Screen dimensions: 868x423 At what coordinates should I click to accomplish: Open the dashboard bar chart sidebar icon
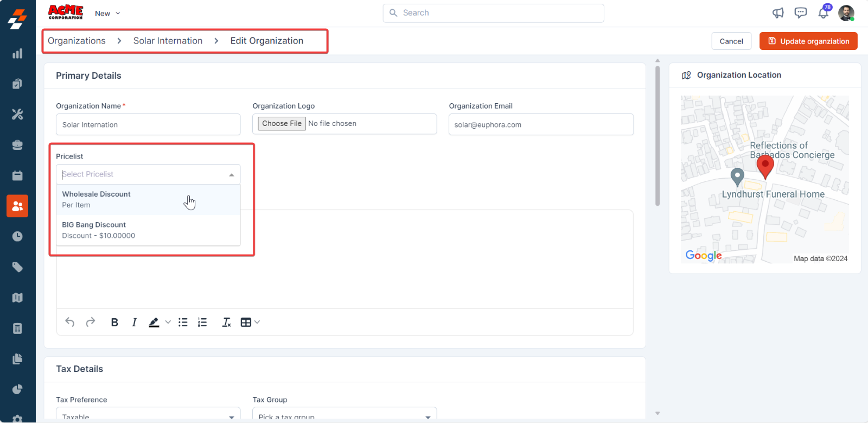[x=17, y=53]
